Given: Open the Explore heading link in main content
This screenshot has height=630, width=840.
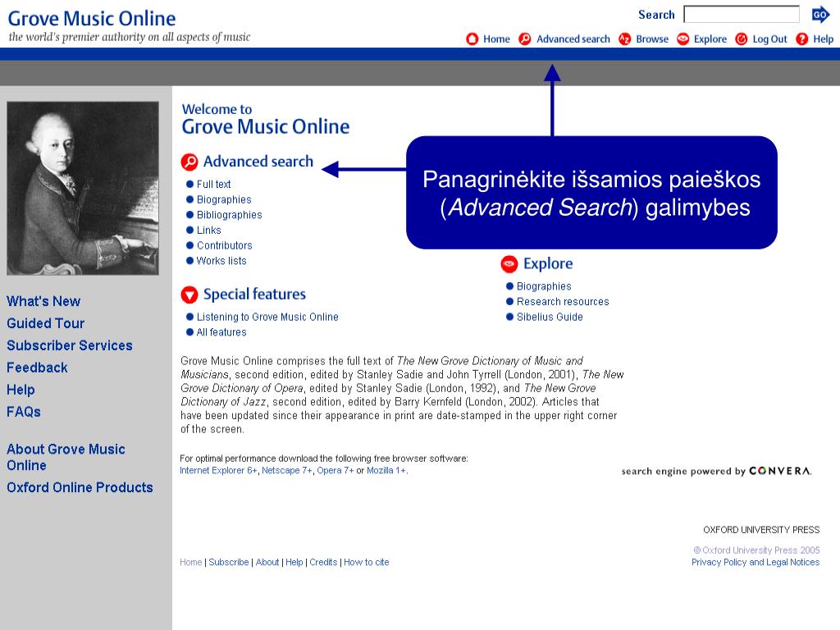Looking at the screenshot, I should tap(548, 263).
